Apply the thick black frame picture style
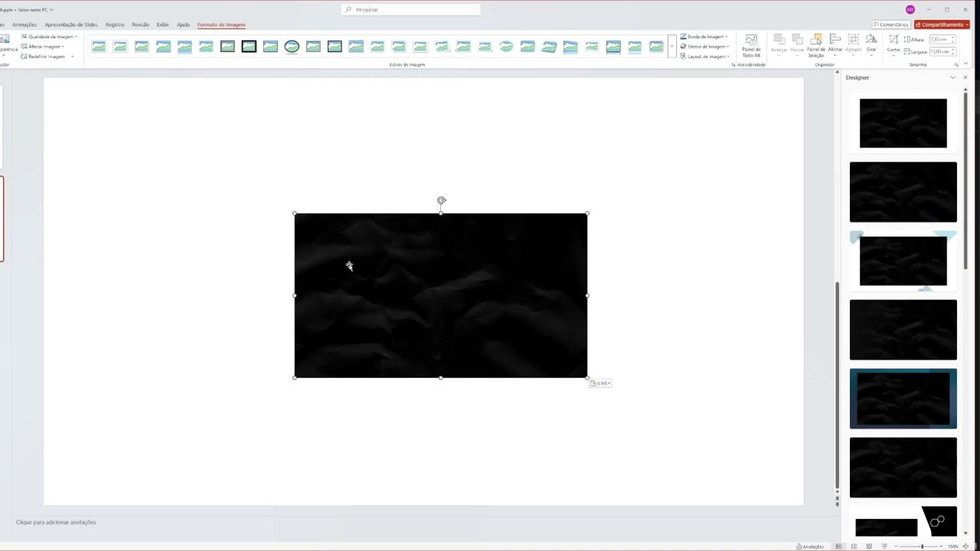The width and height of the screenshot is (980, 551). (x=249, y=47)
